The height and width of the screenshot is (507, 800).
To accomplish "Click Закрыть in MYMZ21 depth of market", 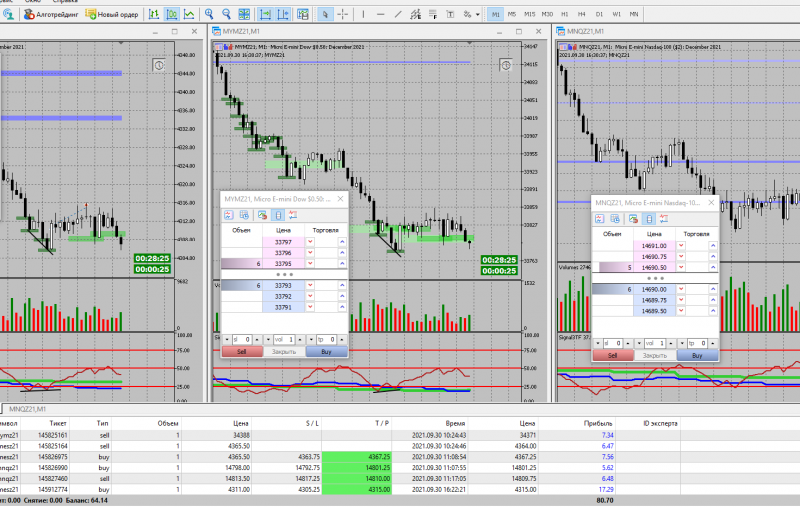I will click(284, 351).
